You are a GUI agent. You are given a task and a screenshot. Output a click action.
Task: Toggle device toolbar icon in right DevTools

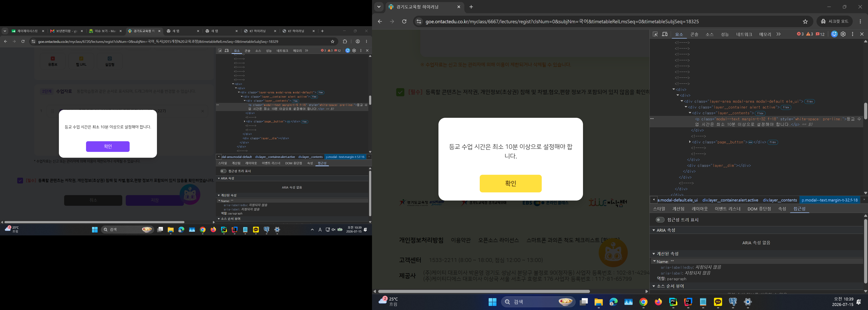(x=665, y=34)
